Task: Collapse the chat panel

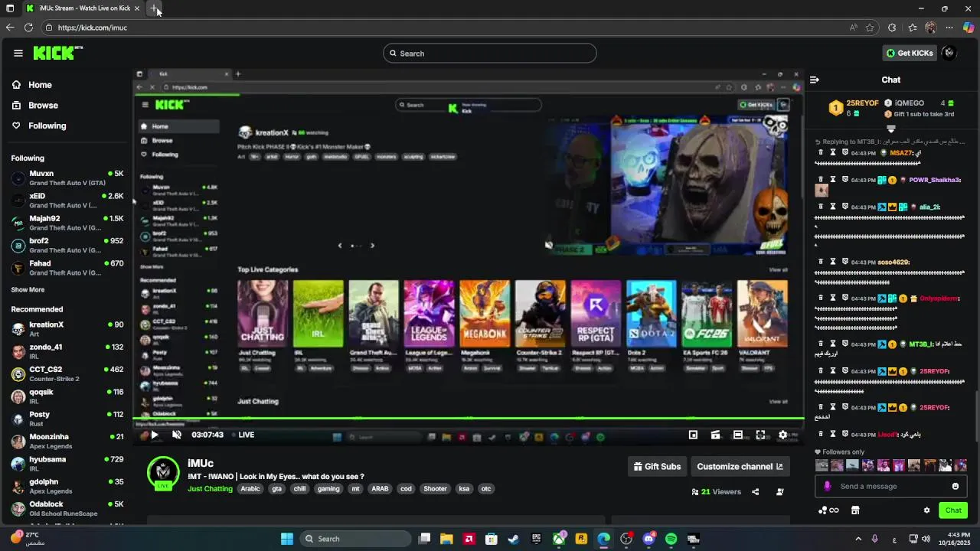Action: point(815,80)
